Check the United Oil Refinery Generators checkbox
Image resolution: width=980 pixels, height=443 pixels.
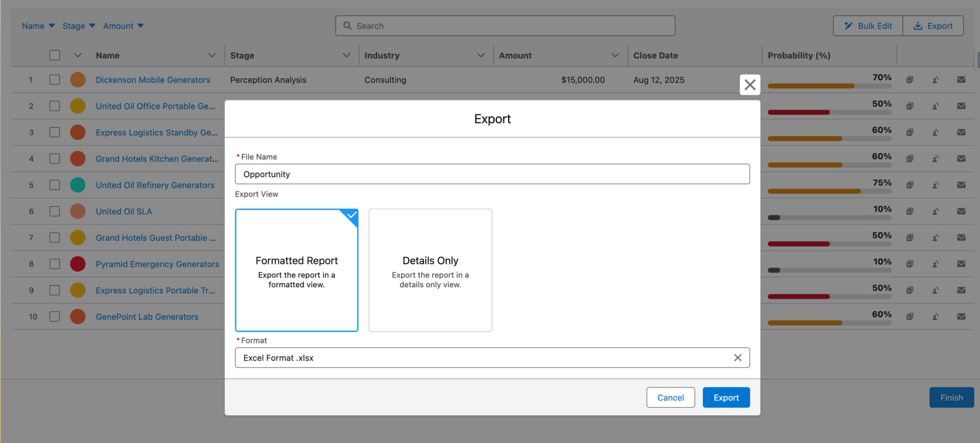pos(54,185)
